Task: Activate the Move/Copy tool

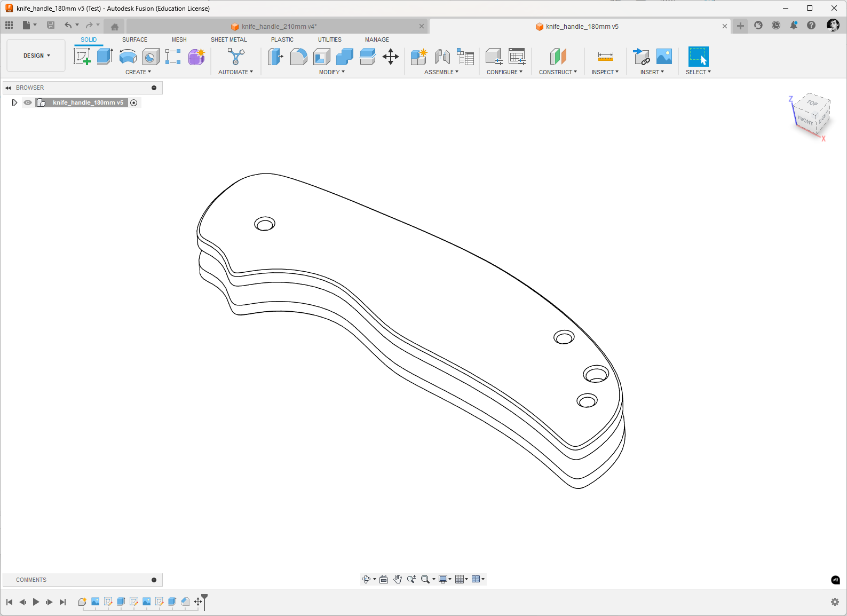Action: click(x=391, y=57)
